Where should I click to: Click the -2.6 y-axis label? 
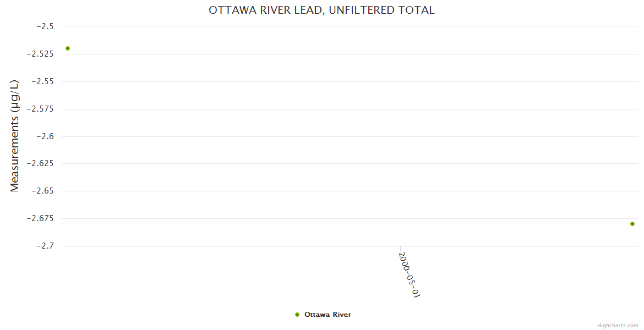45,136
